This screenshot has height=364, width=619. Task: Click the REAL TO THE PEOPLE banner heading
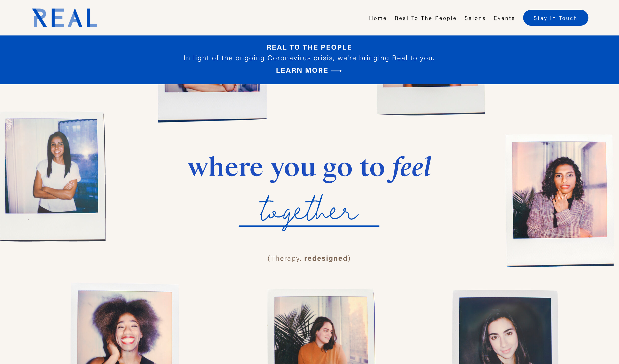(x=309, y=47)
